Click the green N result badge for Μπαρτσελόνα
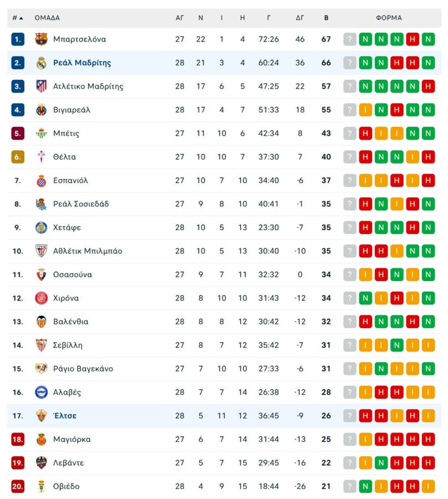 365,39
